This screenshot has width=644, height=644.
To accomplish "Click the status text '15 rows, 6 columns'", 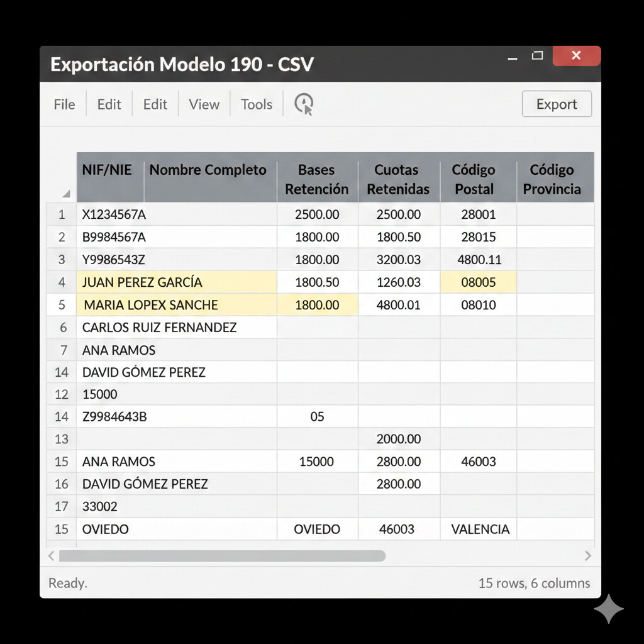I will click(x=534, y=583).
